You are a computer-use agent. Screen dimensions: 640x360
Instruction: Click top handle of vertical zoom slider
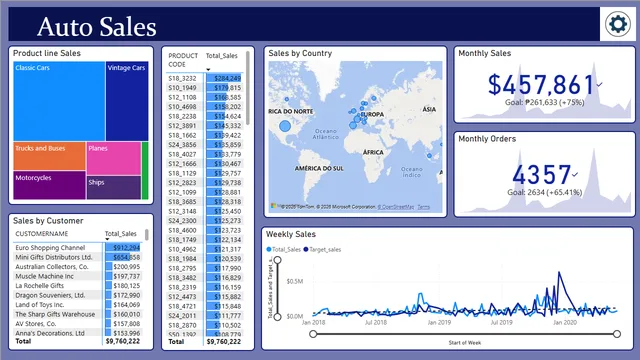coord(278,260)
